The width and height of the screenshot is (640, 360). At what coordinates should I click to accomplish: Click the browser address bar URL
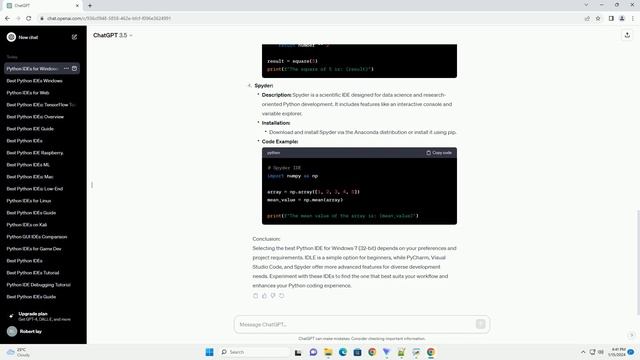click(x=109, y=18)
